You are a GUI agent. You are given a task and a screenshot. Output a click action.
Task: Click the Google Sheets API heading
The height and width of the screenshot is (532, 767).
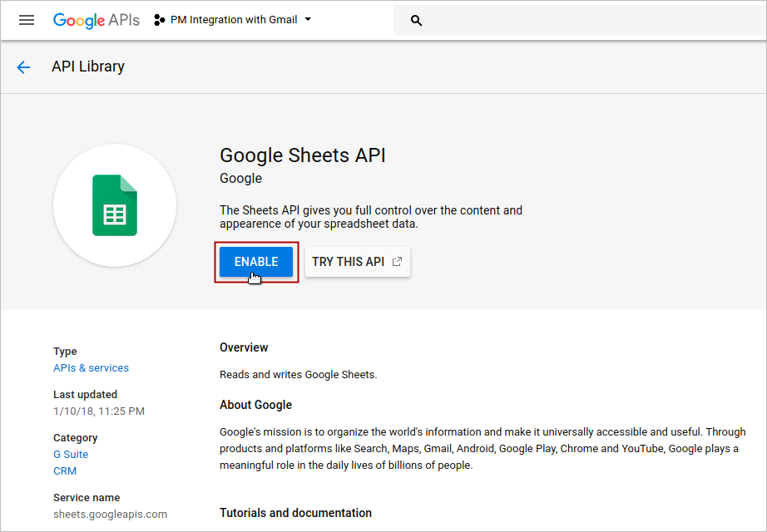(302, 155)
